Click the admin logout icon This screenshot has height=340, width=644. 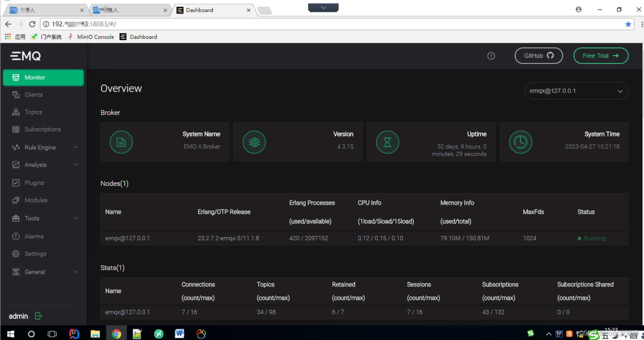[38, 316]
